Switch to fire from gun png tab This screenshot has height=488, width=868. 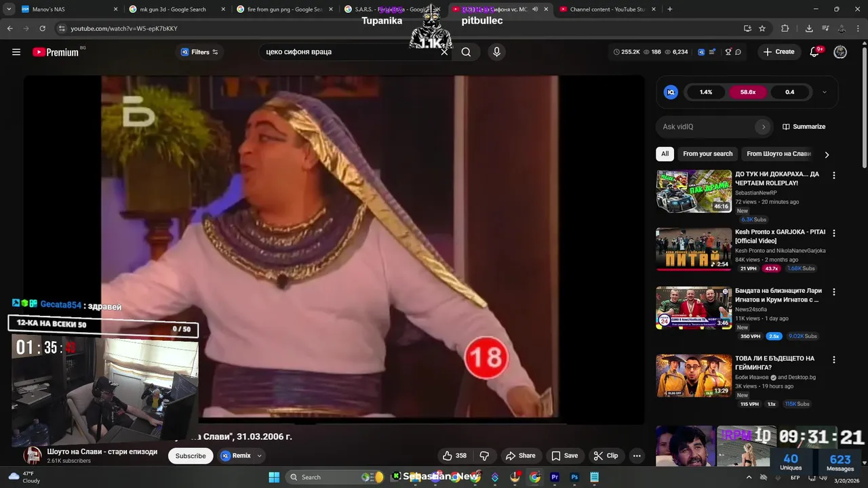pos(283,9)
